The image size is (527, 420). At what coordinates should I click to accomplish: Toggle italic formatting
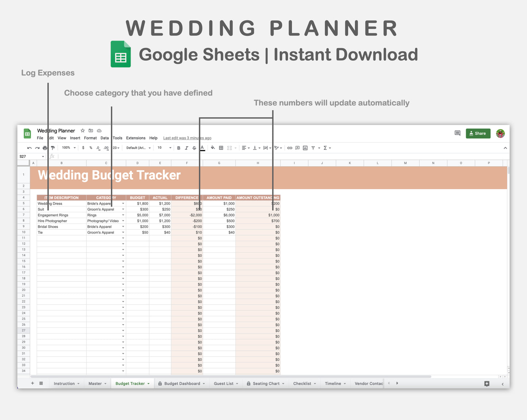186,148
